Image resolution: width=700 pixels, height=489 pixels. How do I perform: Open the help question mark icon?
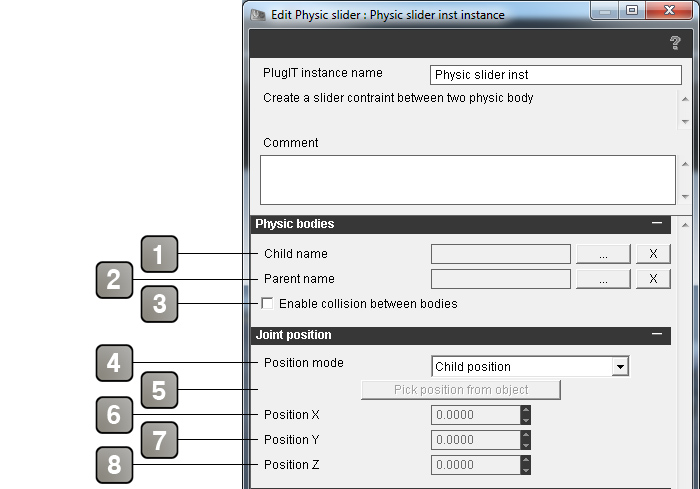(x=675, y=43)
